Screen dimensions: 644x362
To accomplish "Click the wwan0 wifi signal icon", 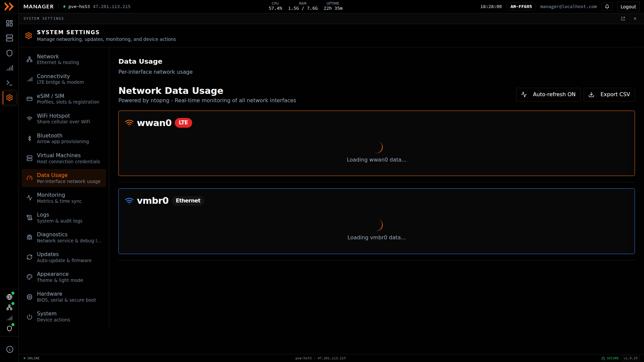I will pyautogui.click(x=129, y=123).
